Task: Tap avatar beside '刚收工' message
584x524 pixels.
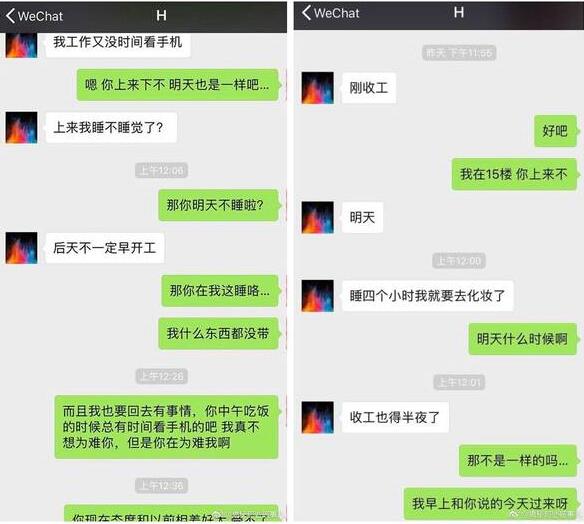Action: pos(317,88)
